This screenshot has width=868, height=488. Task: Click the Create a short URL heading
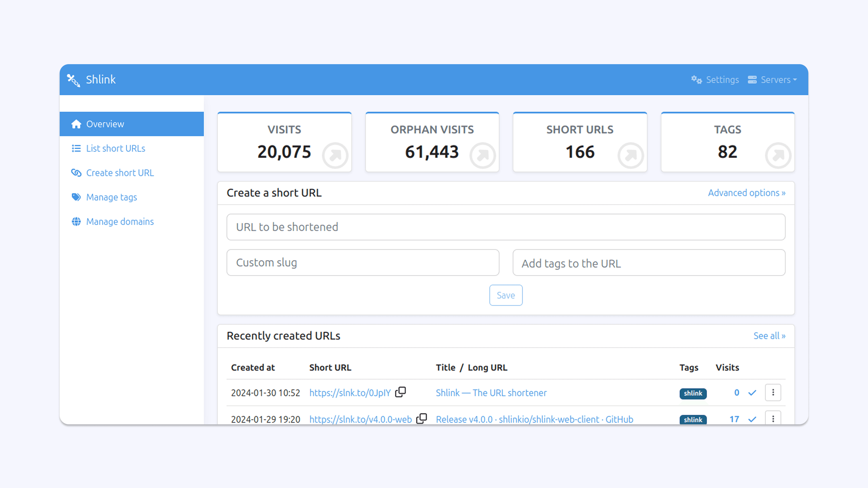274,193
